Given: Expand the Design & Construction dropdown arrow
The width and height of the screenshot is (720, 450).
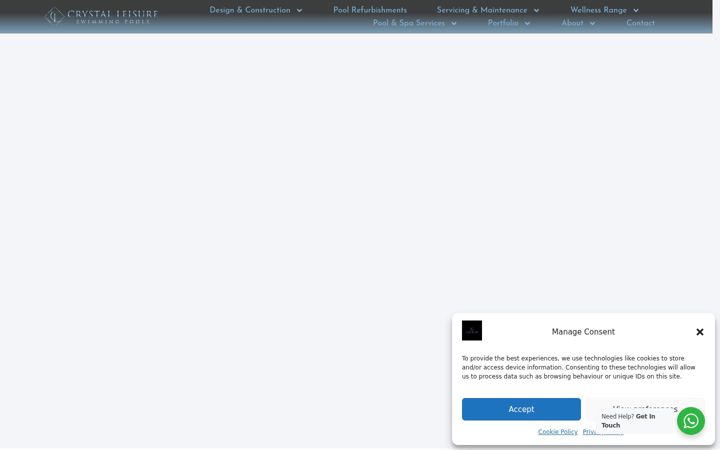Looking at the screenshot, I should coord(299,11).
